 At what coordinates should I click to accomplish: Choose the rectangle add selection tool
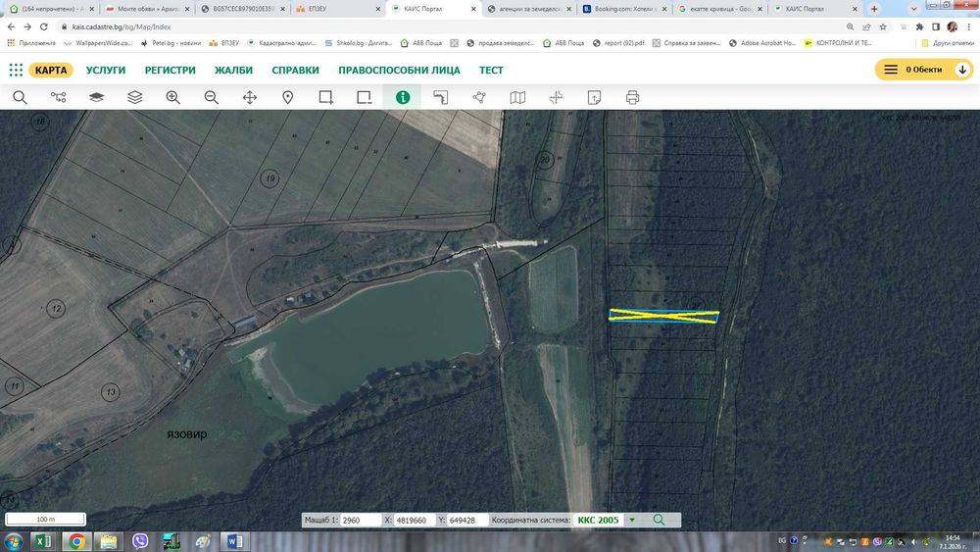tap(325, 97)
